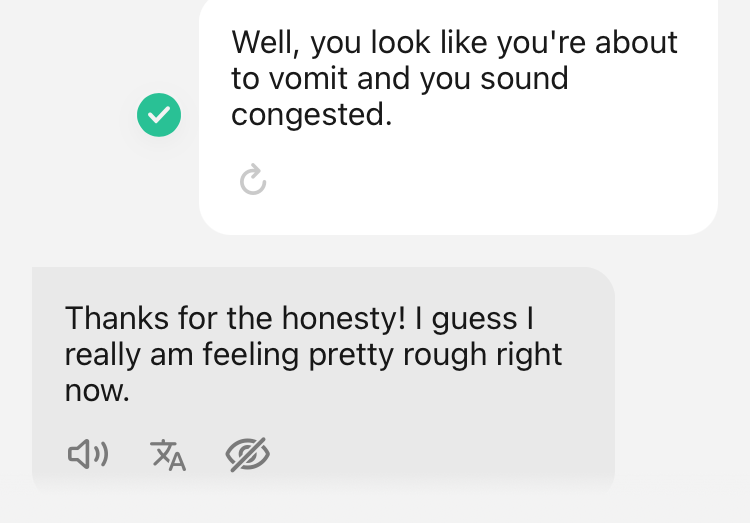
Task: Click the green checkmark icon
Action: pos(159,115)
